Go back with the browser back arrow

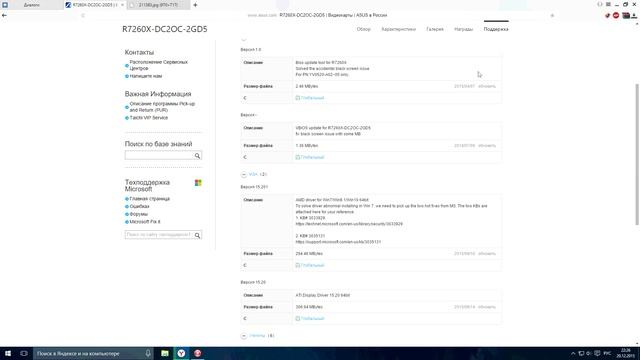[x=4, y=15]
